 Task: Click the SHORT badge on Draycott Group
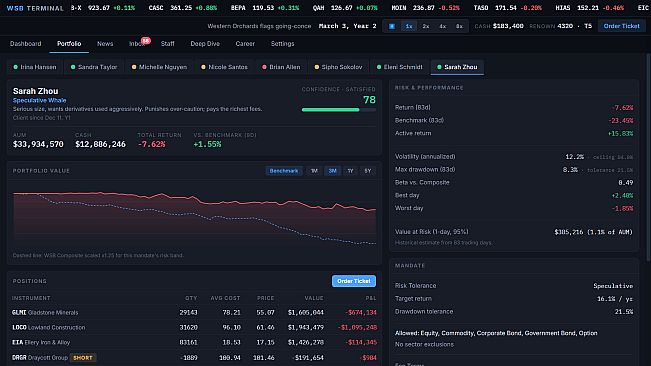(83, 358)
